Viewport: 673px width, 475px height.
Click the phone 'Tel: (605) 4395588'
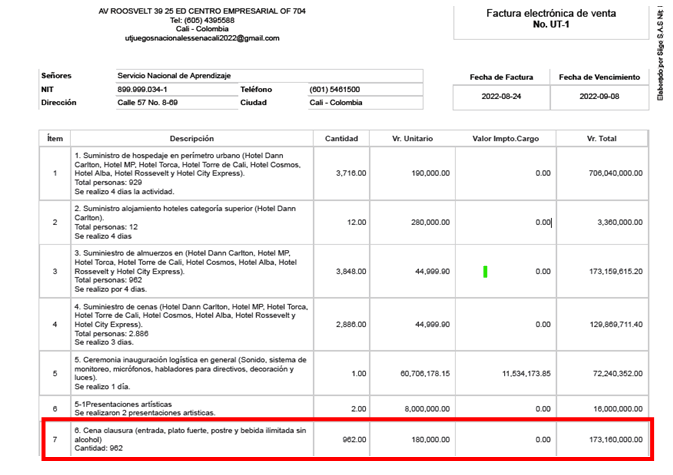point(202,20)
